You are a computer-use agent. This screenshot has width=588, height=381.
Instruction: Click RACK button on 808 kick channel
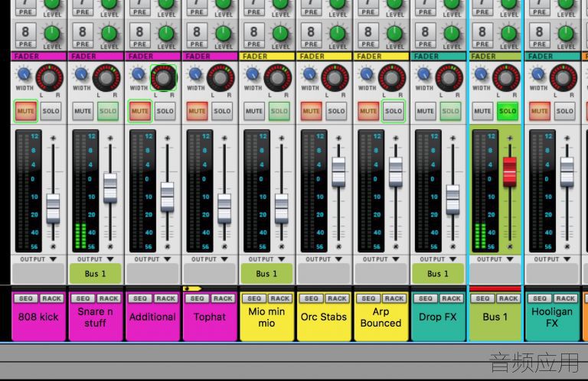[x=51, y=298]
